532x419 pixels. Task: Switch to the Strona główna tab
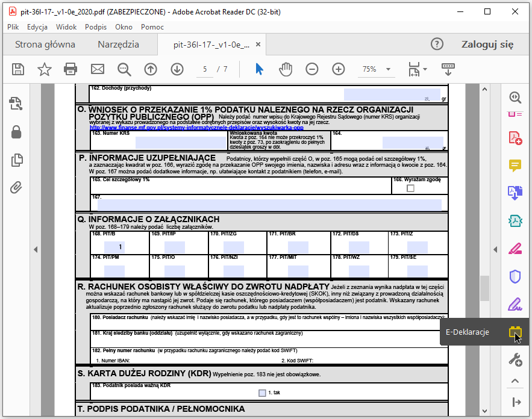tap(45, 45)
